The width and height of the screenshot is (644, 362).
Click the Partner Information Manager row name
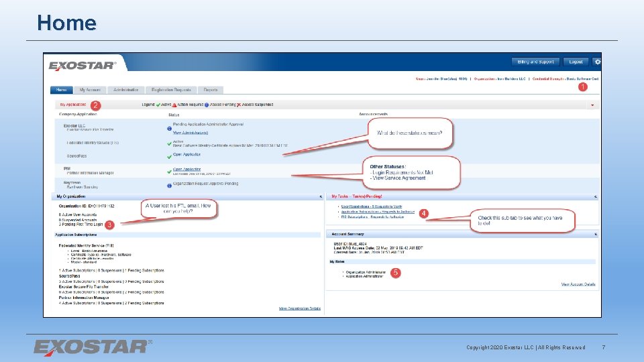point(91,173)
